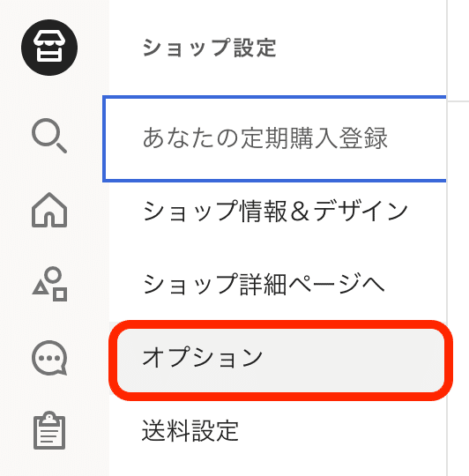Screen dimensions: 469x476
Task: Open messages via speech bubble icon
Action: point(49,358)
